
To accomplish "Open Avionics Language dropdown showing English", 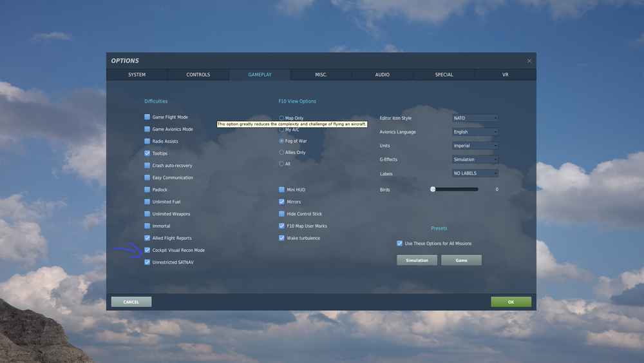I will (x=475, y=132).
